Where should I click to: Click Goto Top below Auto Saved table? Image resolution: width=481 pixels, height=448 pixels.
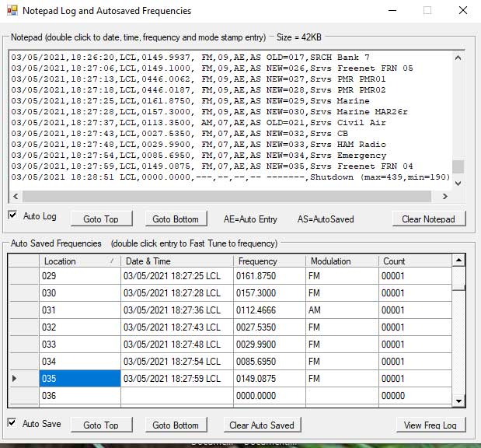pyautogui.click(x=102, y=425)
